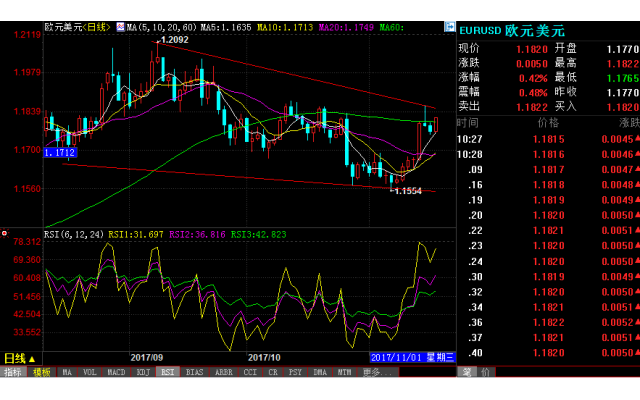The height and width of the screenshot is (400, 640).
Task: Expand the 欧元美元<日线> chart title
Action: point(78,27)
